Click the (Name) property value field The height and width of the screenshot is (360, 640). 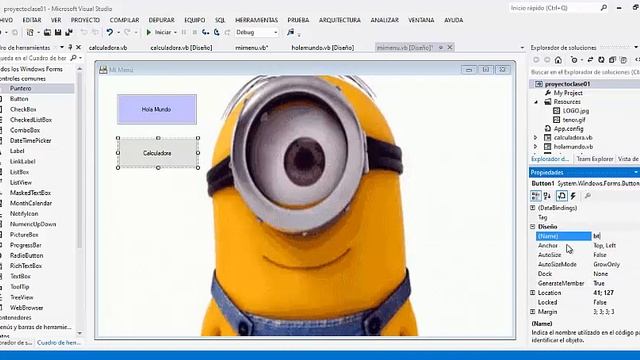point(616,236)
